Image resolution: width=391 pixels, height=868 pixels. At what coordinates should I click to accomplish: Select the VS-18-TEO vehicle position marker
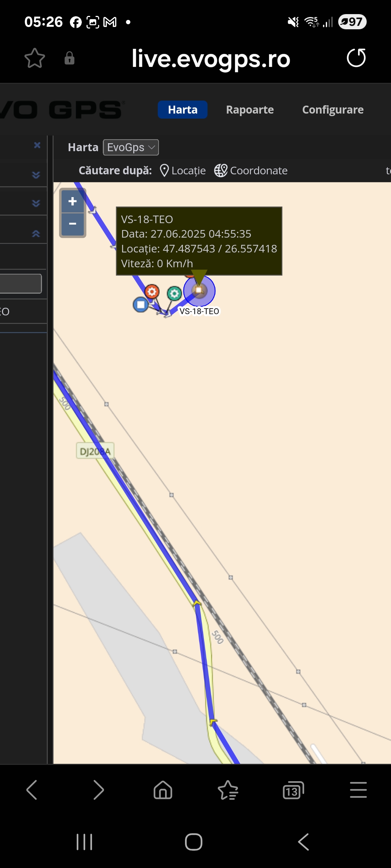click(199, 290)
